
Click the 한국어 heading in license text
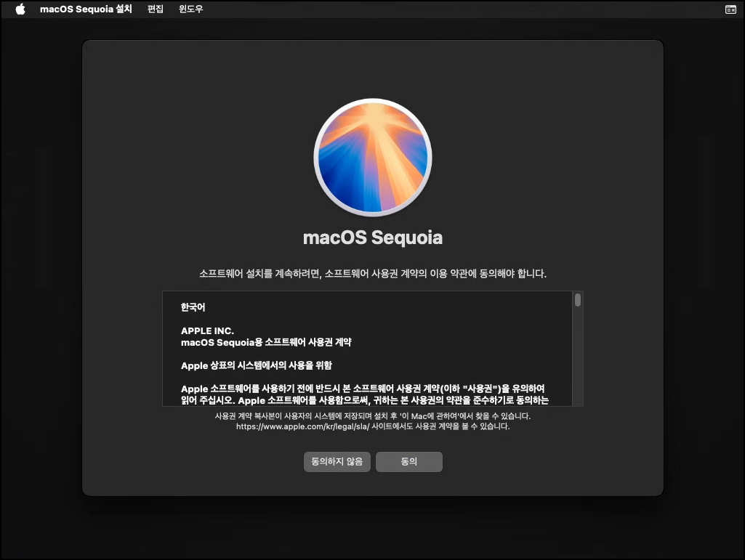193,307
